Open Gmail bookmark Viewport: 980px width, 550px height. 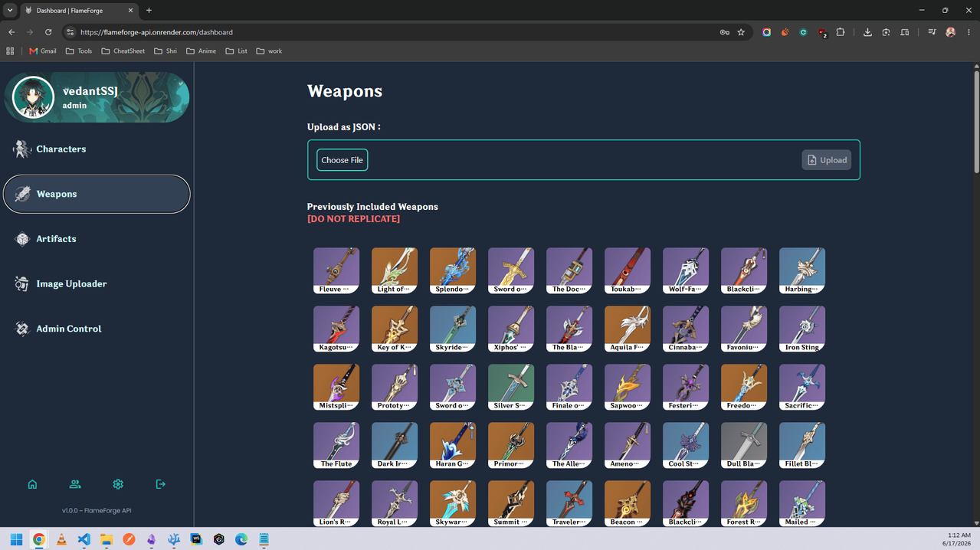(x=43, y=51)
